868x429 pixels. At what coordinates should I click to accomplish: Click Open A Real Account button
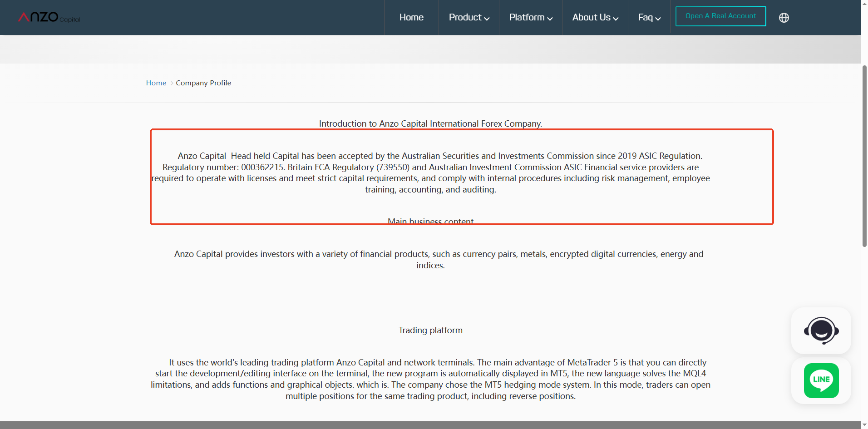(x=721, y=16)
